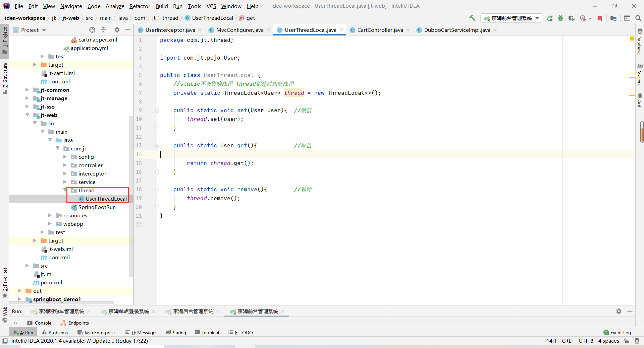This screenshot has height=348, width=644.
Task: Select application.yml in project tree
Action: click(x=89, y=48)
